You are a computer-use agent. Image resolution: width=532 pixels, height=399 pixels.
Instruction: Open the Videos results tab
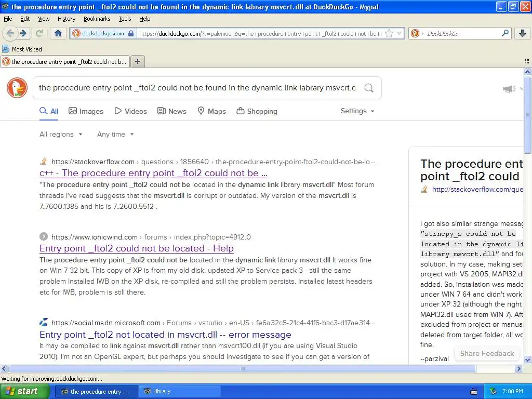(130, 111)
